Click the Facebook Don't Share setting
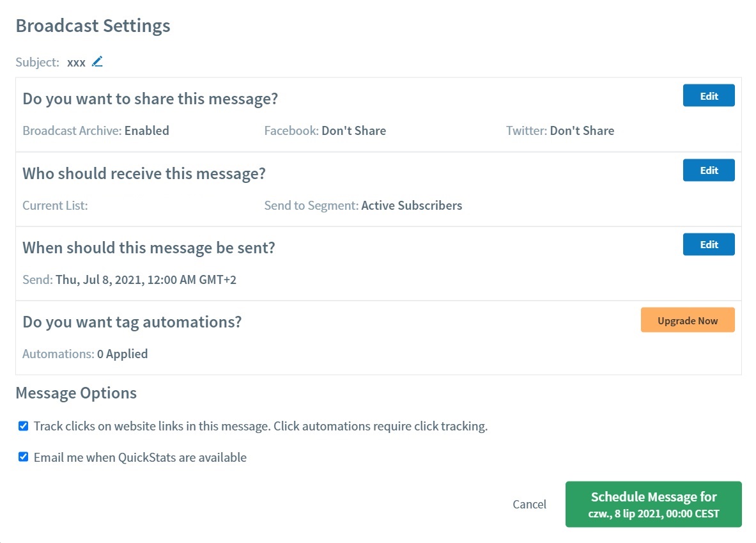This screenshot has height=543, width=756. point(353,130)
